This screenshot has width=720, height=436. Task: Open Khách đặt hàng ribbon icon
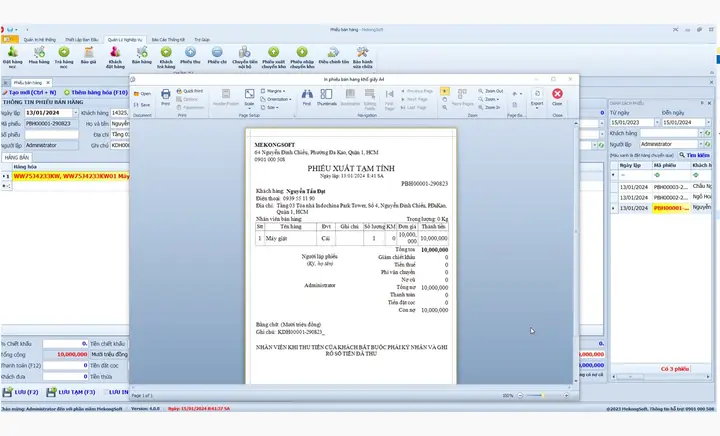click(x=115, y=57)
